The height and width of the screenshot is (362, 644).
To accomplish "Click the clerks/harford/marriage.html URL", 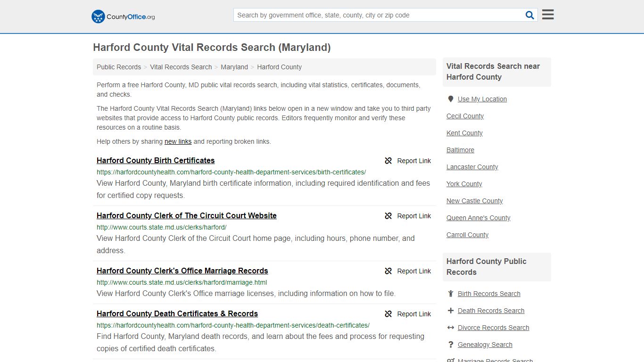I will pos(182,282).
